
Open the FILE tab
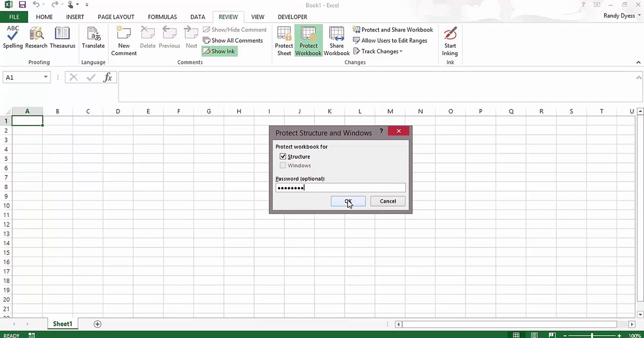point(14,17)
